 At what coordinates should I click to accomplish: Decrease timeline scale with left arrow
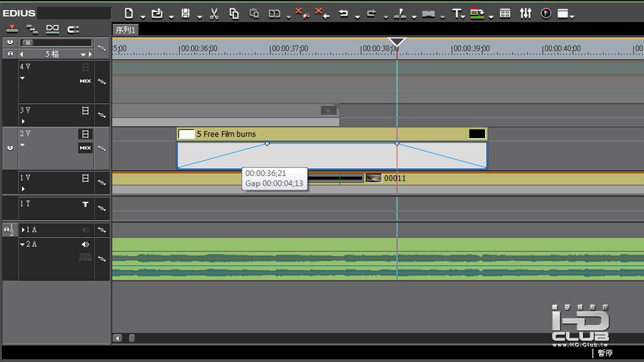[21, 54]
